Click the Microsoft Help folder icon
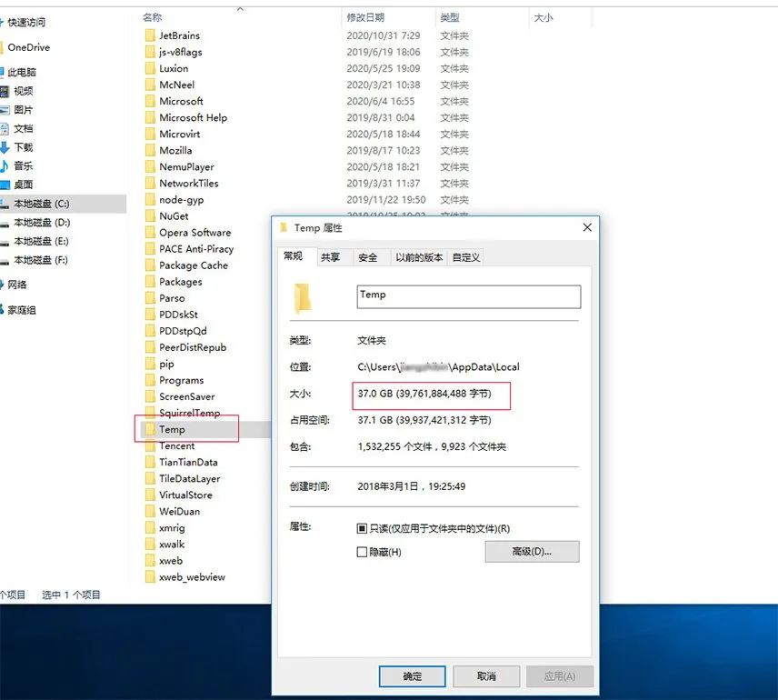This screenshot has width=778, height=700. [x=150, y=117]
